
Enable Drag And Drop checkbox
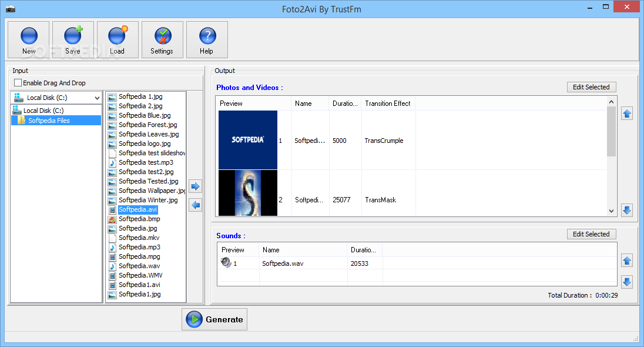pyautogui.click(x=18, y=83)
